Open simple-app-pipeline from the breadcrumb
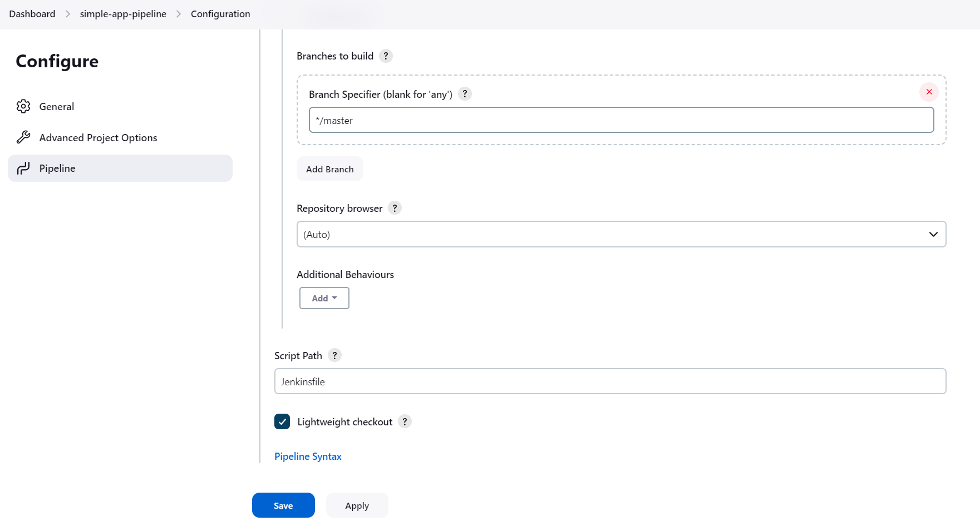The height and width of the screenshot is (531, 980). pos(124,13)
